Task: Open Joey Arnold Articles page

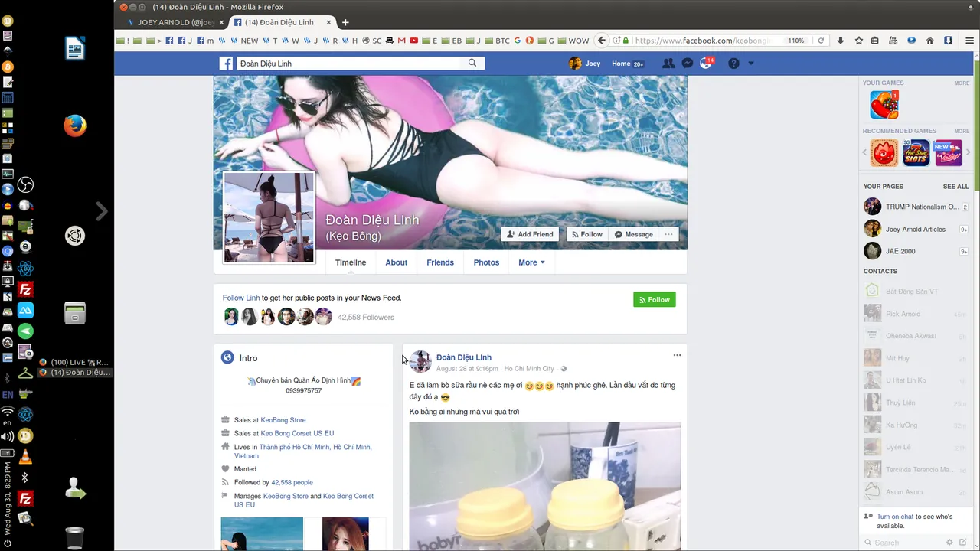Action: (916, 229)
